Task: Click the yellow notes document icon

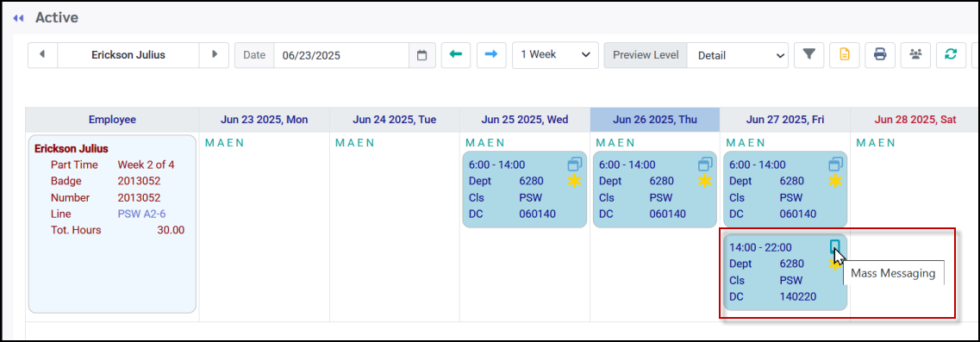Action: [x=845, y=55]
